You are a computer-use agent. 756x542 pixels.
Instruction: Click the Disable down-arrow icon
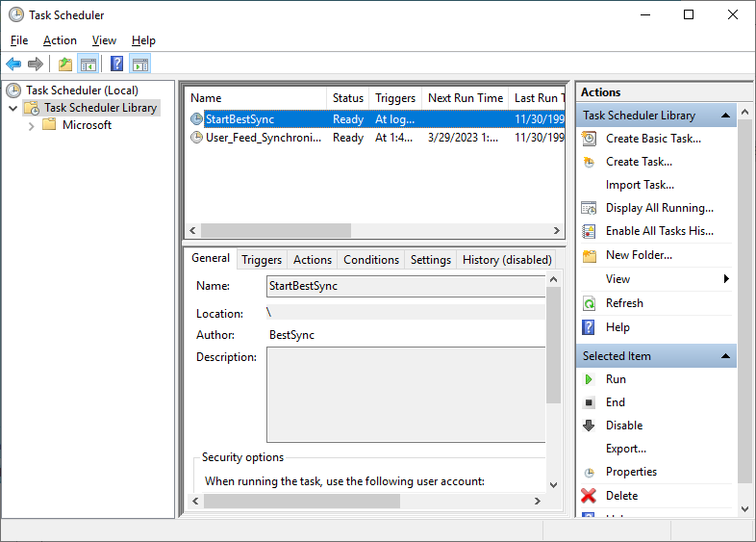pyautogui.click(x=589, y=426)
